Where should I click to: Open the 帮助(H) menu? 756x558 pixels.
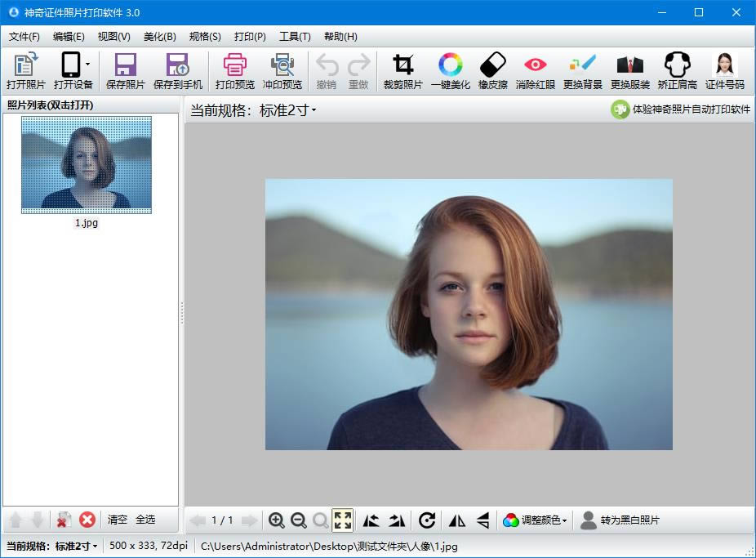(340, 37)
